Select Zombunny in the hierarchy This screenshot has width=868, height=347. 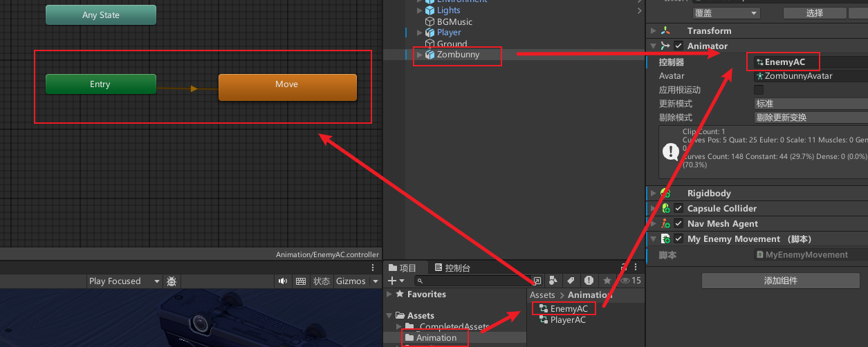pyautogui.click(x=458, y=55)
